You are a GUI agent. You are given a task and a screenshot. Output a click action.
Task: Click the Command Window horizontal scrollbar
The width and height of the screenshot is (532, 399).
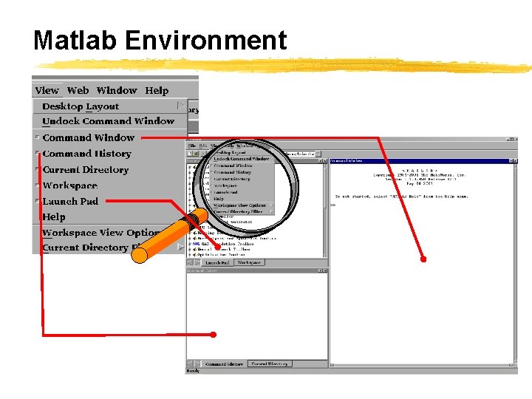(421, 365)
